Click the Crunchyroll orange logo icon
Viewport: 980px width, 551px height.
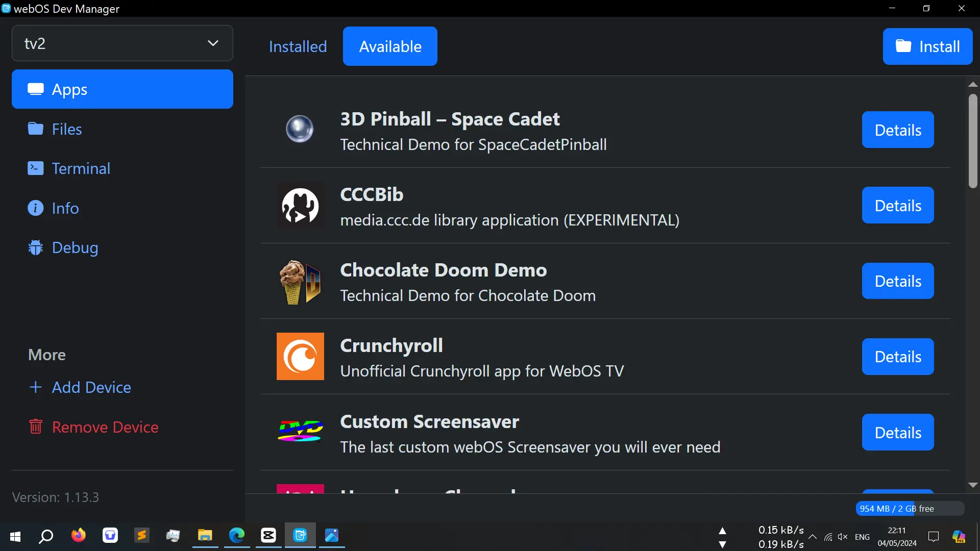(x=300, y=356)
